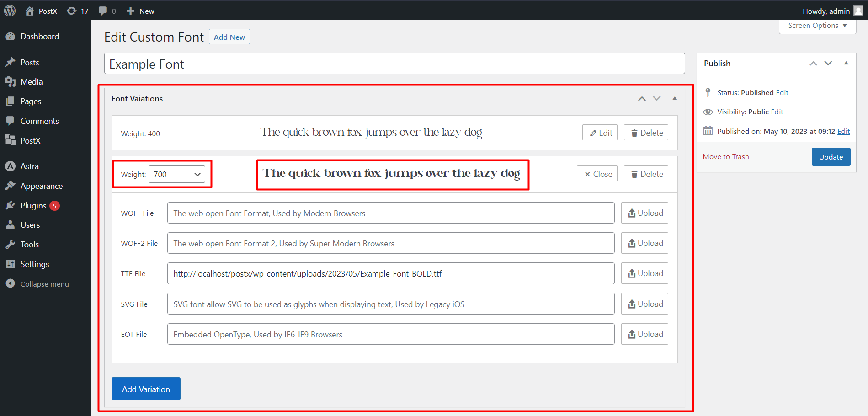Screen dimensions: 868x416
Task: Click the Collapse menu arrow icon
Action: (10, 284)
